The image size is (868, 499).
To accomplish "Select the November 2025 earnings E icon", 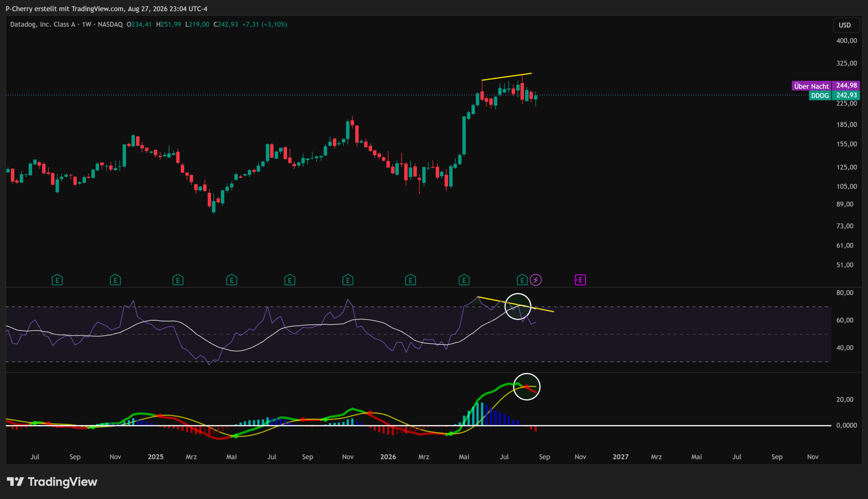I will click(348, 280).
